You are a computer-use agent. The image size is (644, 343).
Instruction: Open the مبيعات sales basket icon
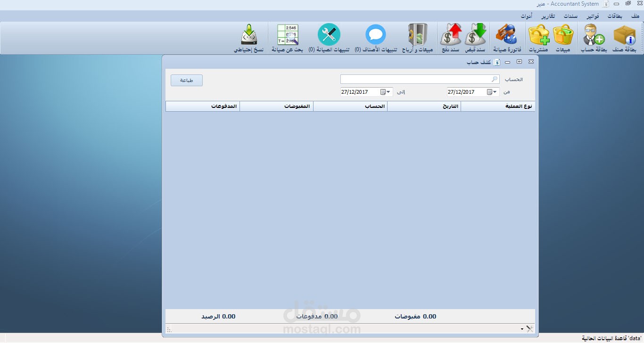[x=563, y=38]
